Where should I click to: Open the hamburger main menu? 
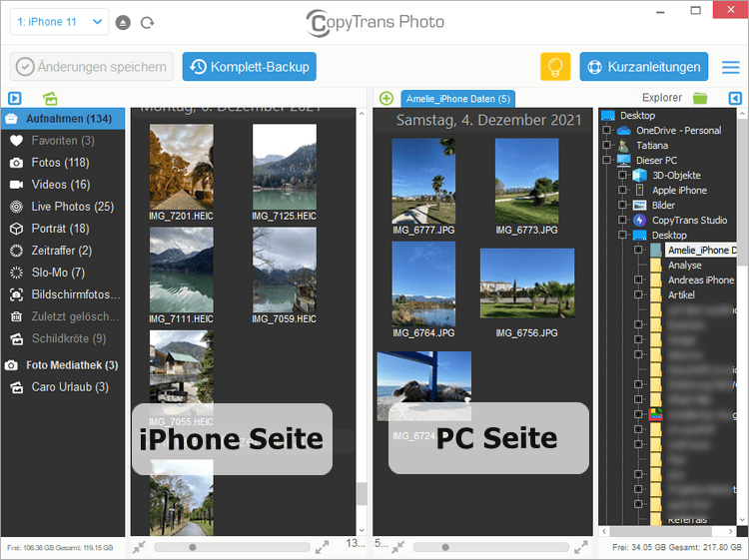730,67
